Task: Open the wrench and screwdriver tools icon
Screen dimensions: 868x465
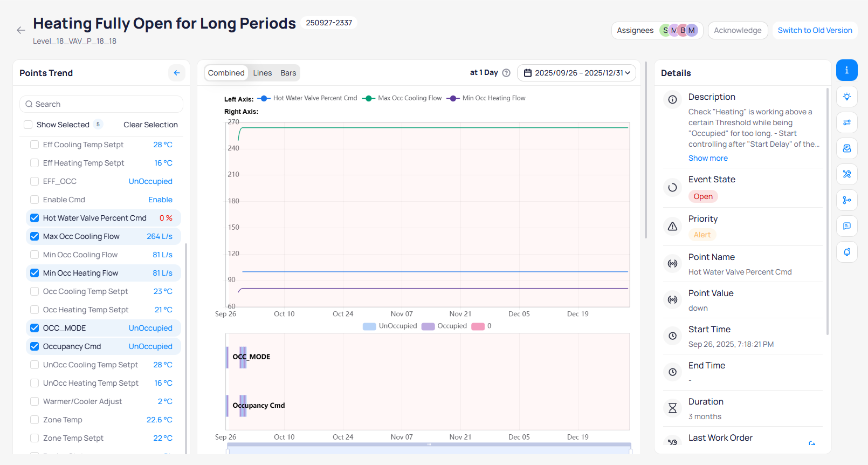Action: coord(846,174)
